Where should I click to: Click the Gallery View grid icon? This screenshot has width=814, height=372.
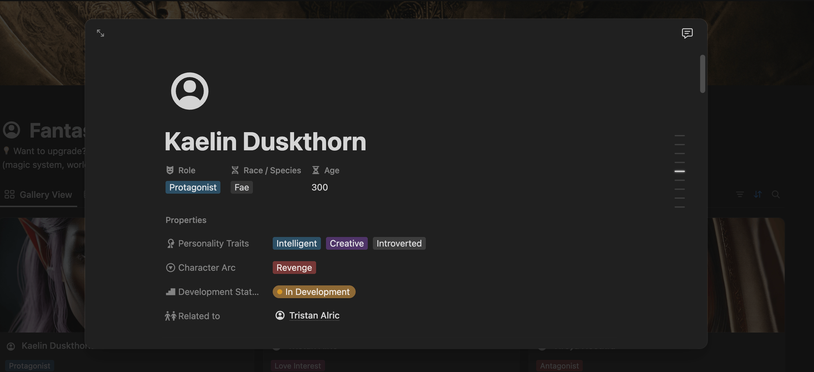pos(9,195)
